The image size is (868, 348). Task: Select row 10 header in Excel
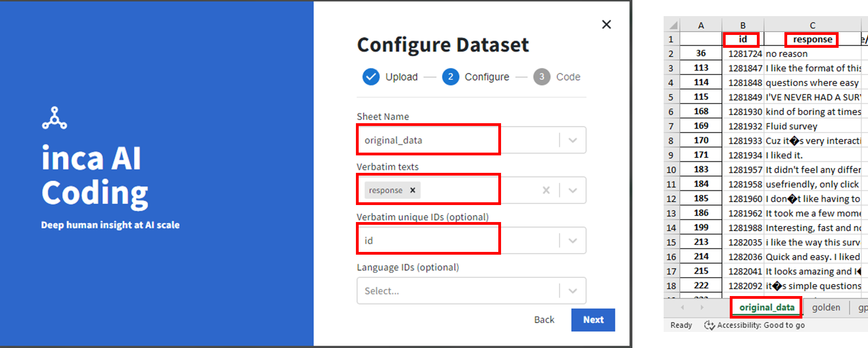coord(671,170)
